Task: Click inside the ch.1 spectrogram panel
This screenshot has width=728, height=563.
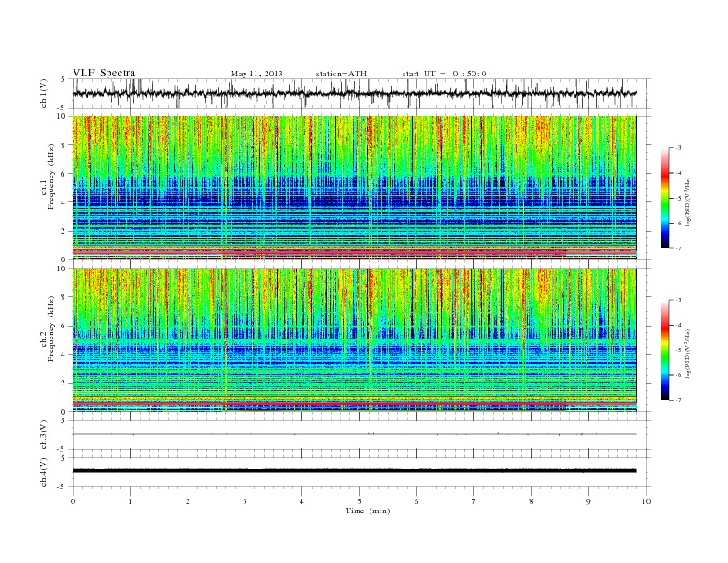Action: [354, 188]
